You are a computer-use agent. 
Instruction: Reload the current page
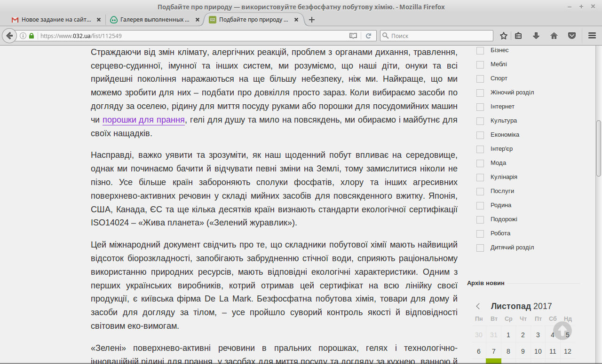369,36
